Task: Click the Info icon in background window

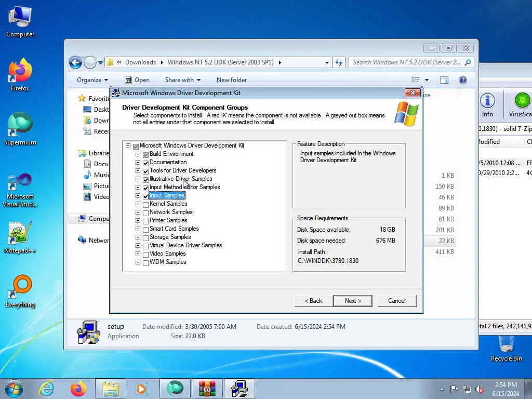Action: pos(487,105)
